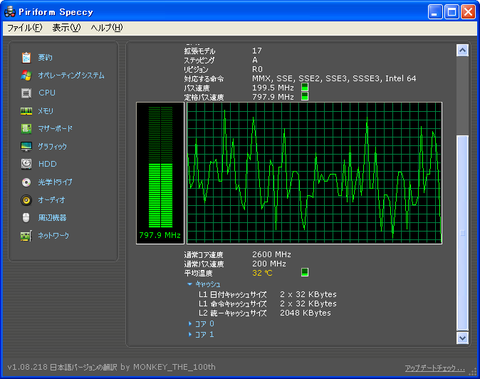Toggle the green graph button beside 199.5 MHz

click(x=305, y=87)
